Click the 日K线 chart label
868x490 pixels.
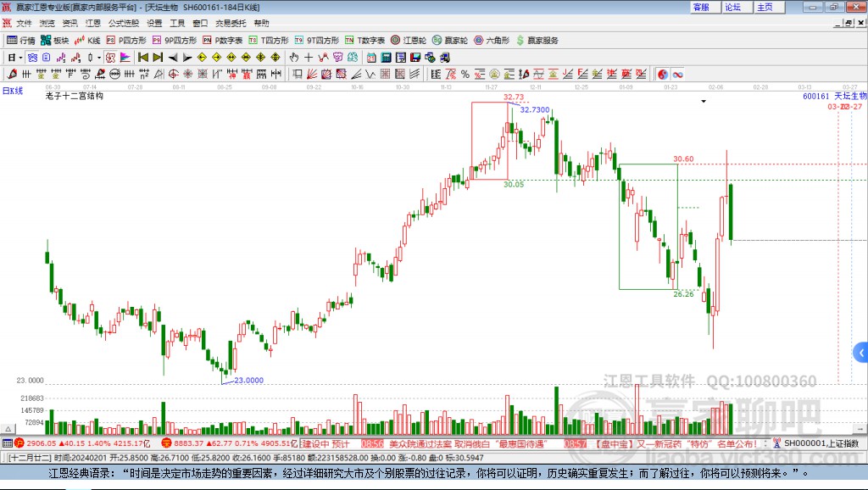point(13,91)
